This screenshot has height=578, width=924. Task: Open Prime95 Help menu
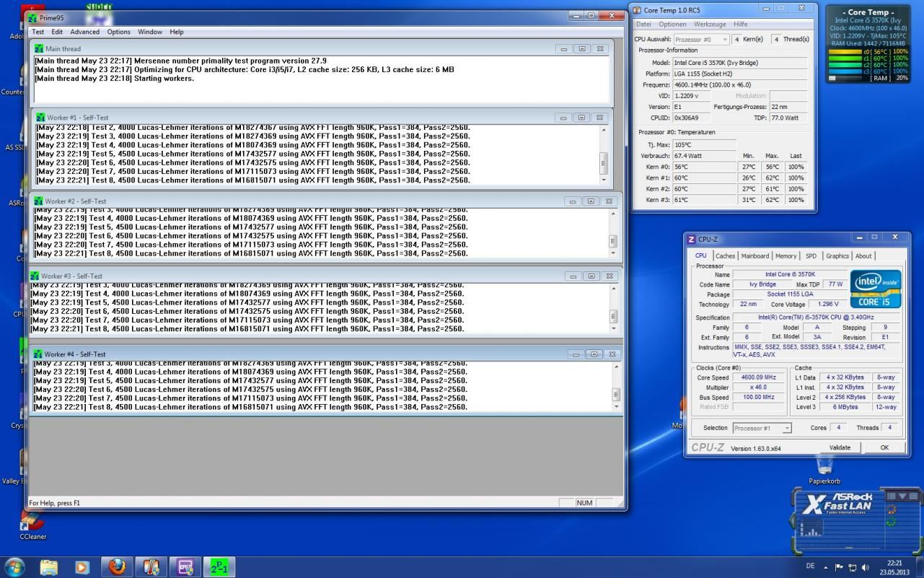tap(177, 32)
